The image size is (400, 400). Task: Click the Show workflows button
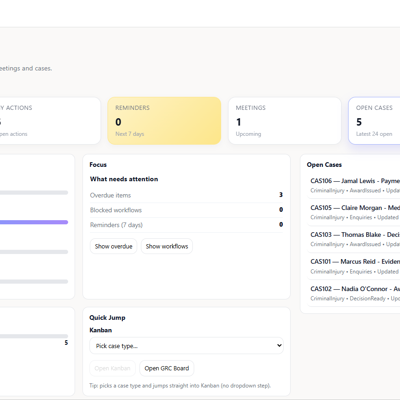coord(167,246)
